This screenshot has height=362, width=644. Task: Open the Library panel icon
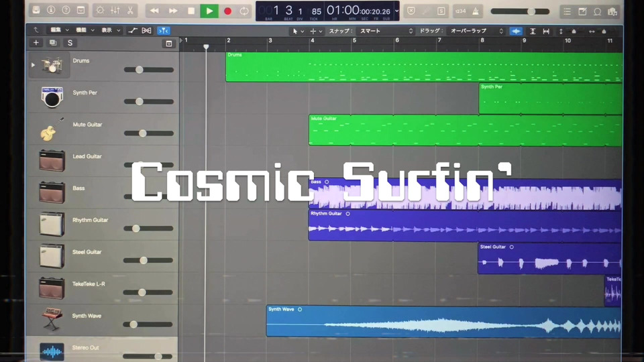[x=36, y=10]
